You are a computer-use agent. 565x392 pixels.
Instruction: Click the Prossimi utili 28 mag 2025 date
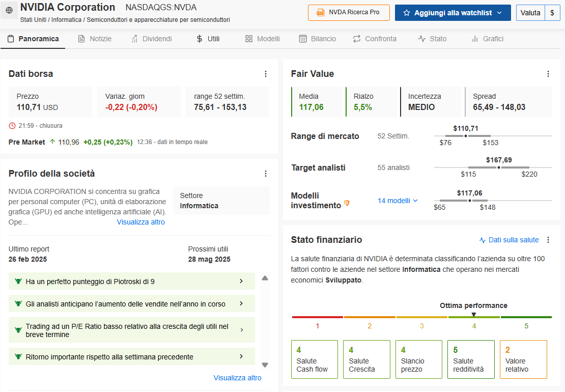[209, 260]
